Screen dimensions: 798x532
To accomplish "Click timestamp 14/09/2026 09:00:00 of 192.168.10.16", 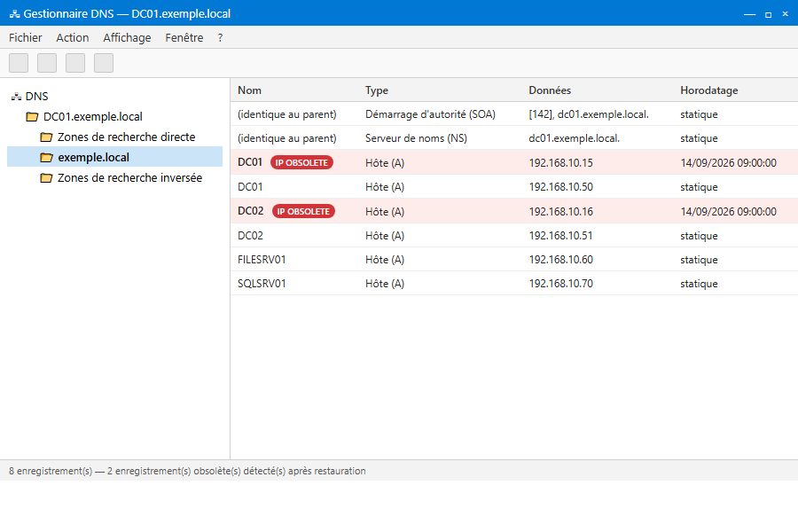I will tap(728, 211).
